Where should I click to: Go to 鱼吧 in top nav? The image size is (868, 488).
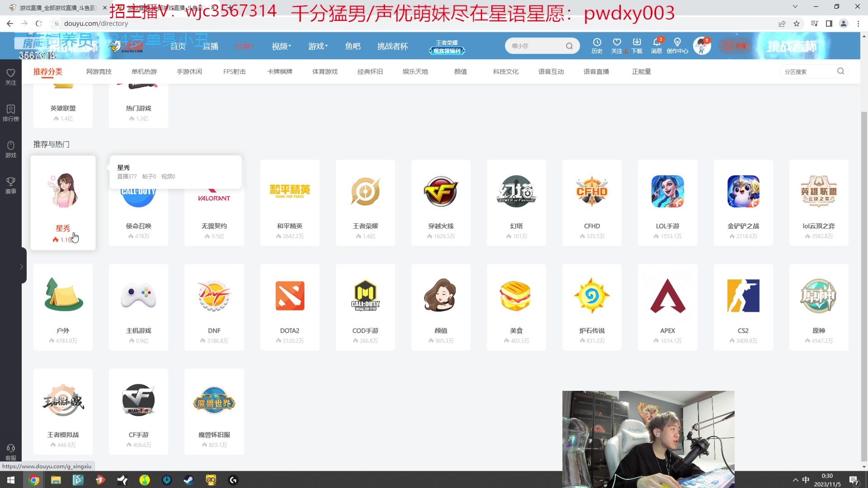353,46
